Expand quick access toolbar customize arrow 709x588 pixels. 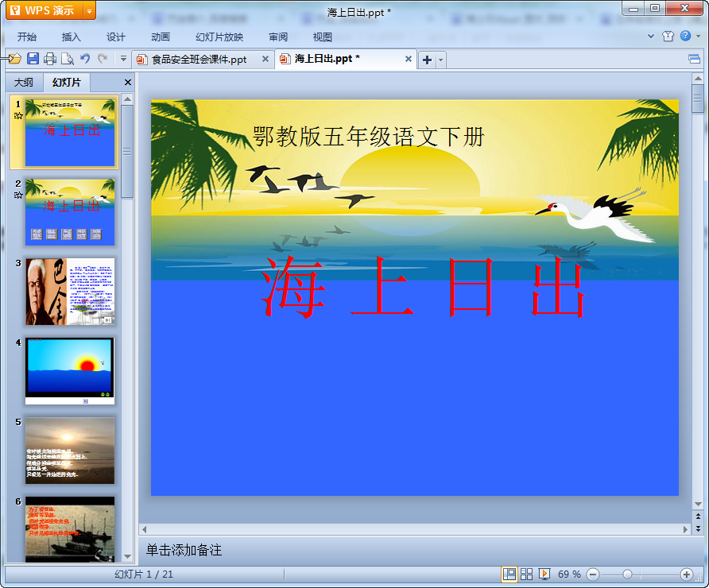[123, 58]
